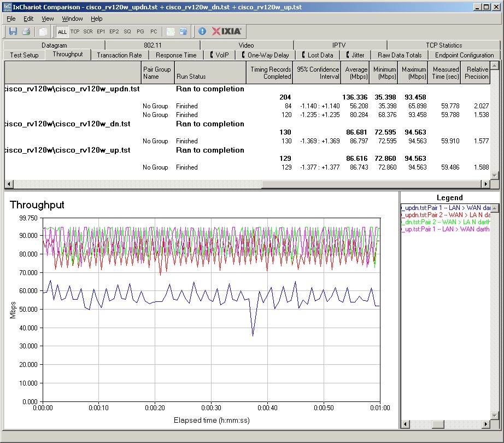Click the Measured Time (sec) column header
Screen dimensions: 504x443
point(444,73)
